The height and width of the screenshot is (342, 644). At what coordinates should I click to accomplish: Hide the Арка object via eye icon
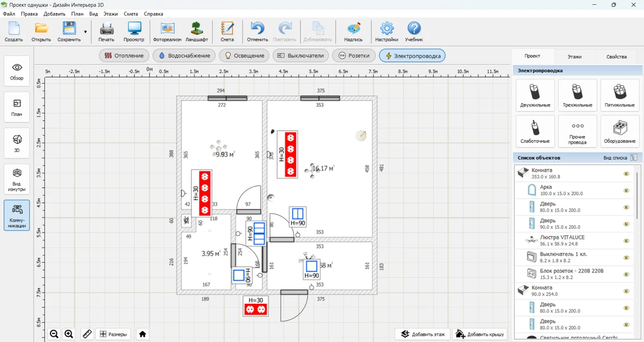click(626, 191)
